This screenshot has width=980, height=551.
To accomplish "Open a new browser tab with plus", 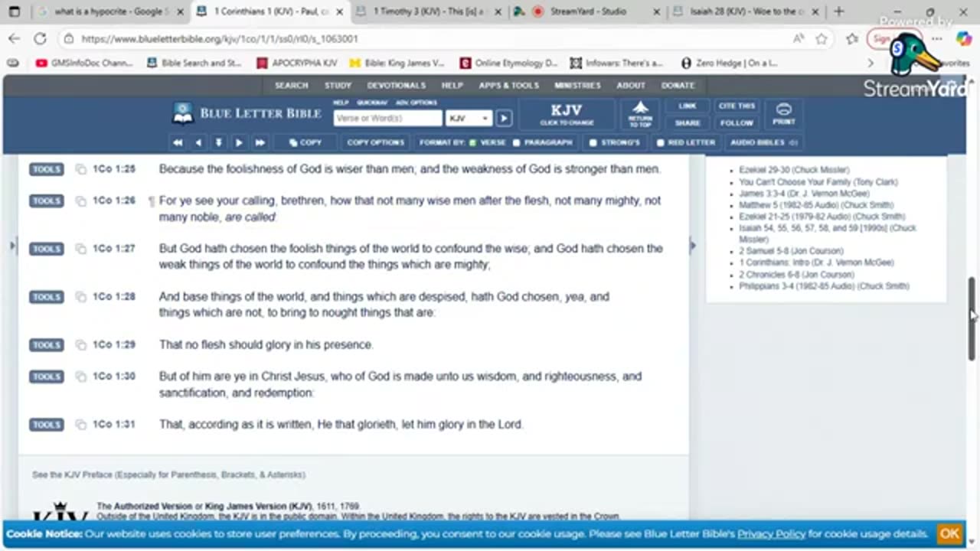I will click(839, 11).
